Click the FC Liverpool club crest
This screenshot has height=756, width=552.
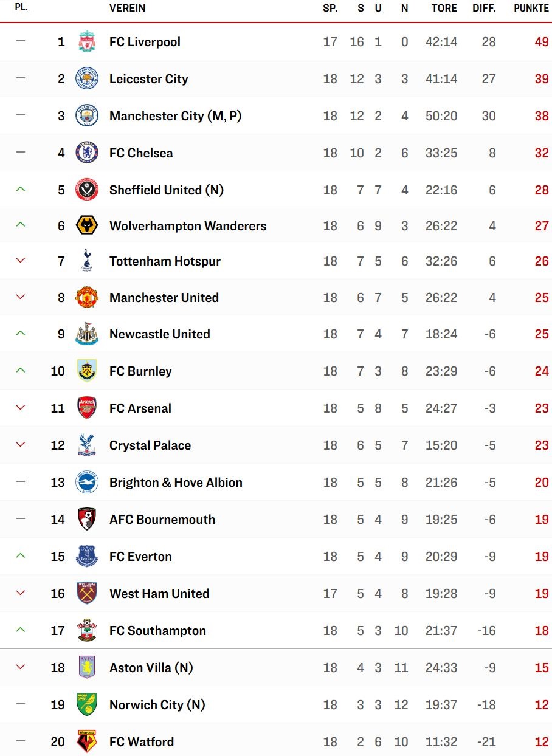[87, 42]
